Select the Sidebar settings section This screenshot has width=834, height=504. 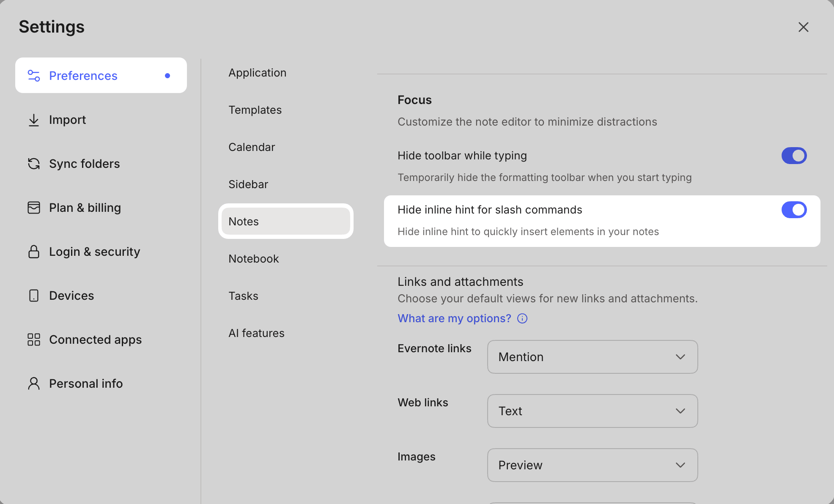248,184
